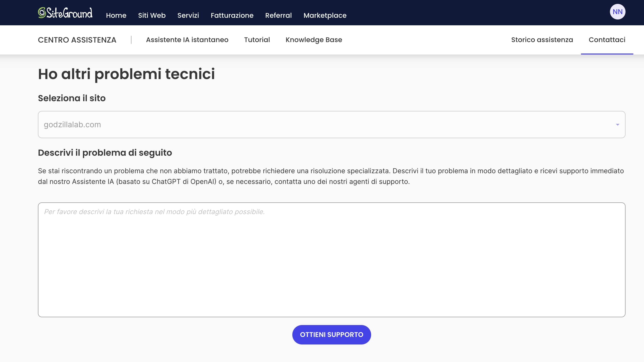Click the 'Seleziona il sito' label
Screen dimensions: 644x362
(72, 98)
